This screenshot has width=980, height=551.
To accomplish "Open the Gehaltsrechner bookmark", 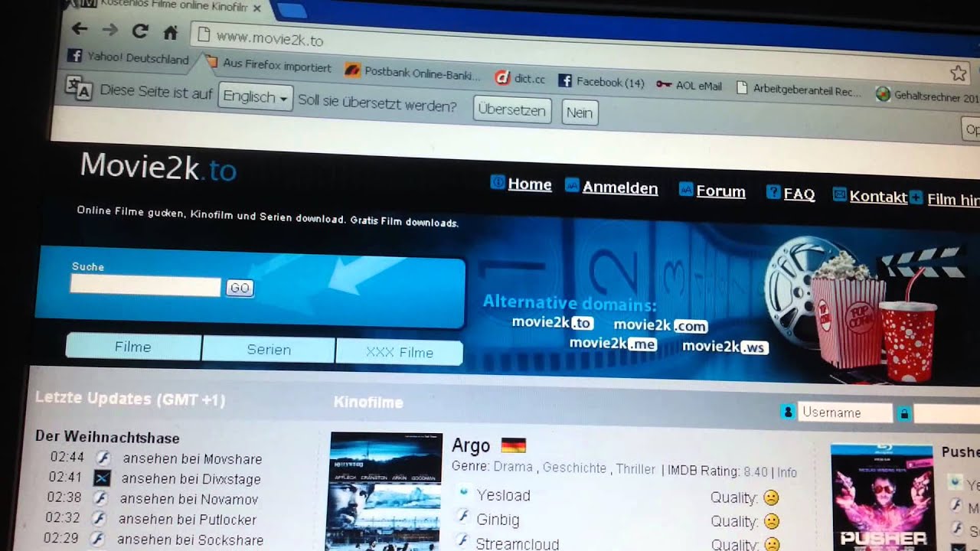I will (927, 96).
